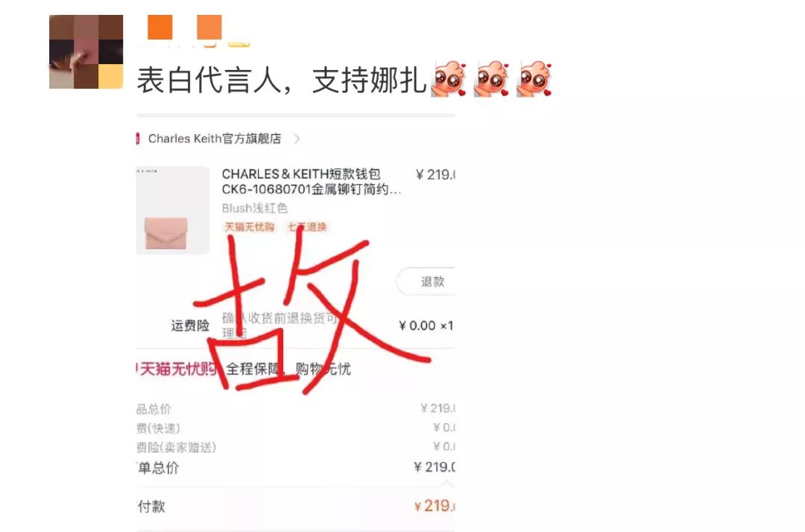
Task: Click the first orange username block
Action: [160, 27]
